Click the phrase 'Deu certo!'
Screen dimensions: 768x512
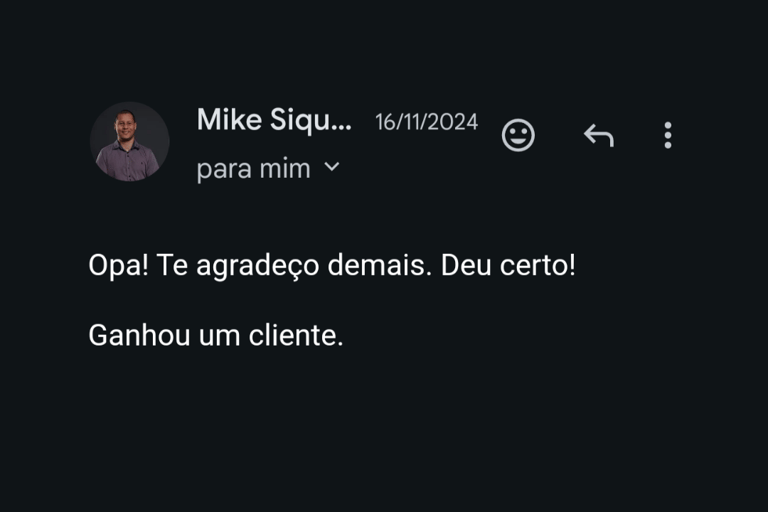tap(508, 265)
